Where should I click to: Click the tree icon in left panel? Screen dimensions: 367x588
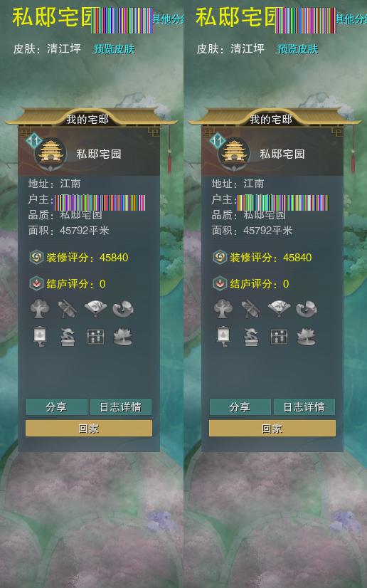[40, 309]
